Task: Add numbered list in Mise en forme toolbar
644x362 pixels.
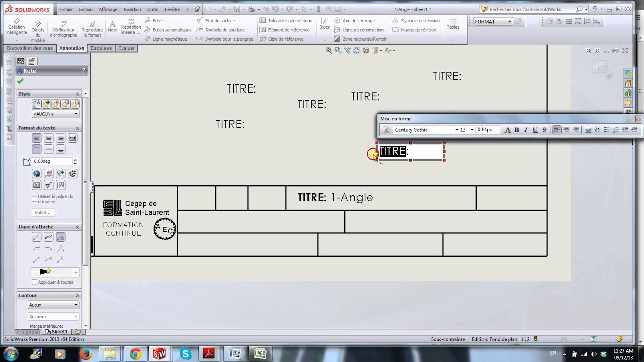Action: 616,130
